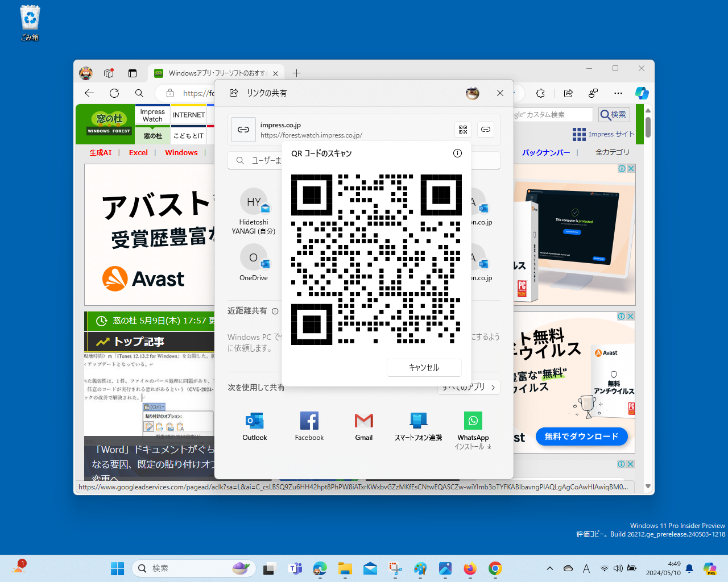This screenshot has height=582, width=728.
Task: Share the link via Gmail
Action: click(363, 426)
